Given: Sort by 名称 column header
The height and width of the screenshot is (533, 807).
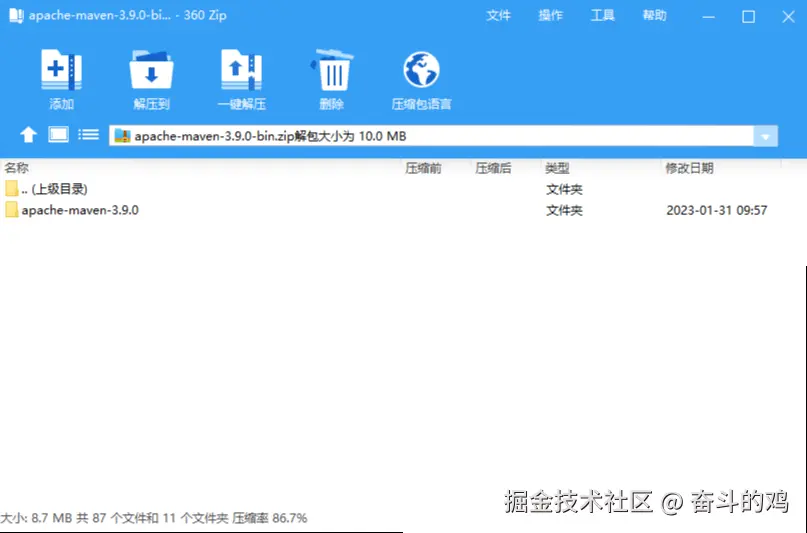Looking at the screenshot, I should point(16,168).
